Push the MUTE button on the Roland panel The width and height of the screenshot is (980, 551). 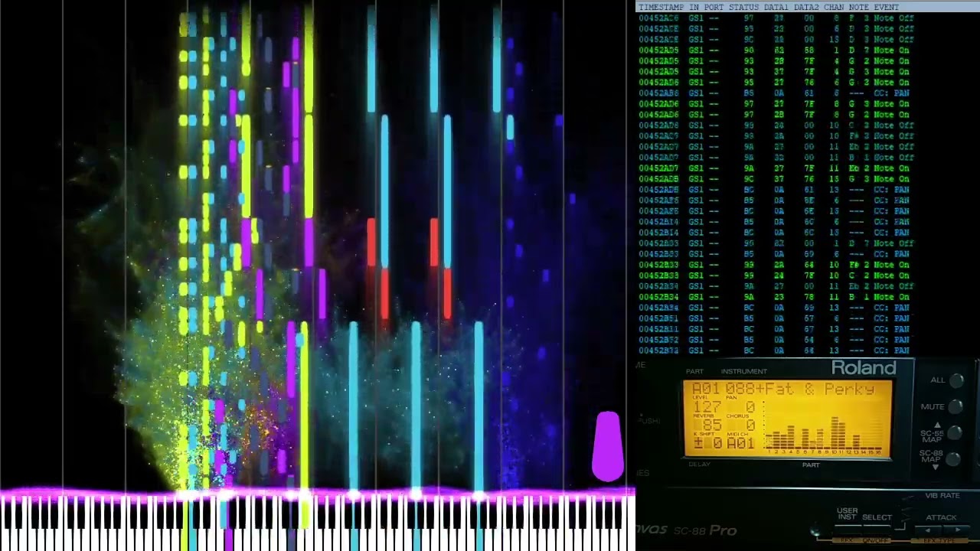point(956,406)
